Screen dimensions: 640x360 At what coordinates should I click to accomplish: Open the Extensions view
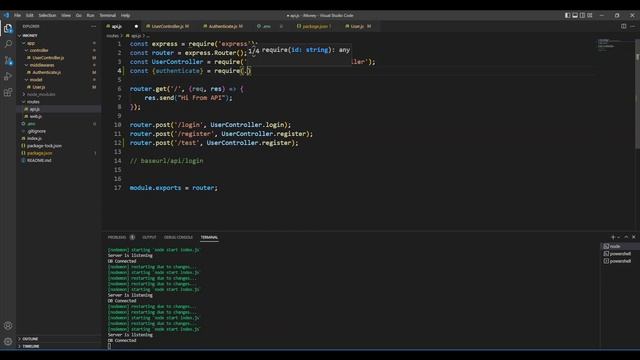pos(8,92)
